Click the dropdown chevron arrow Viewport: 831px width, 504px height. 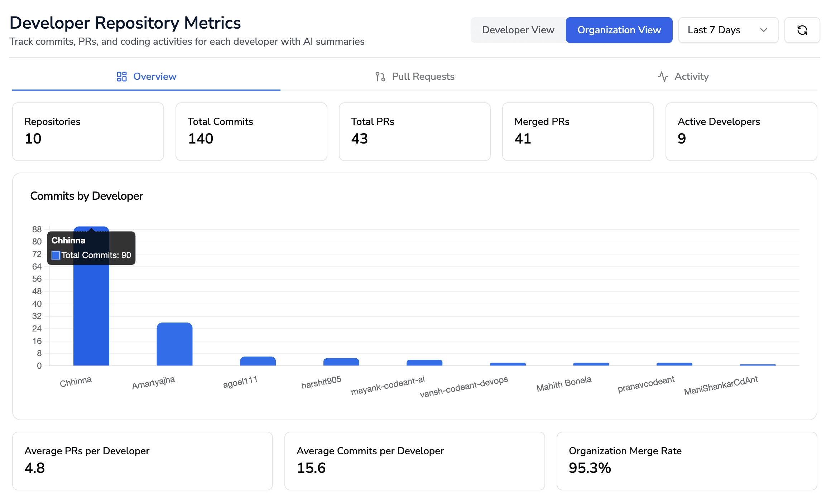pyautogui.click(x=764, y=30)
